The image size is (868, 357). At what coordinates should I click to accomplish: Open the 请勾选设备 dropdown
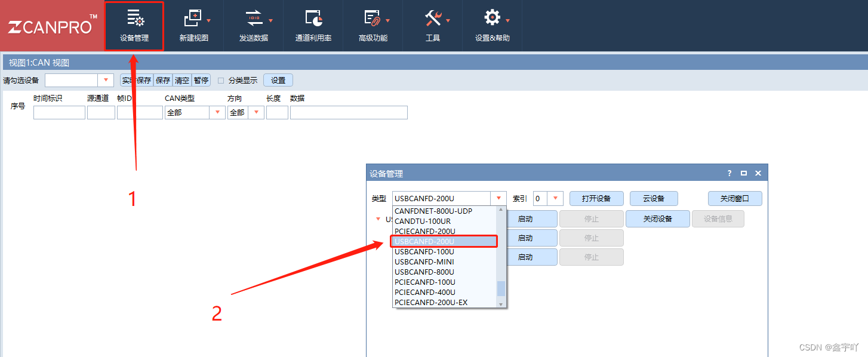[x=105, y=80]
